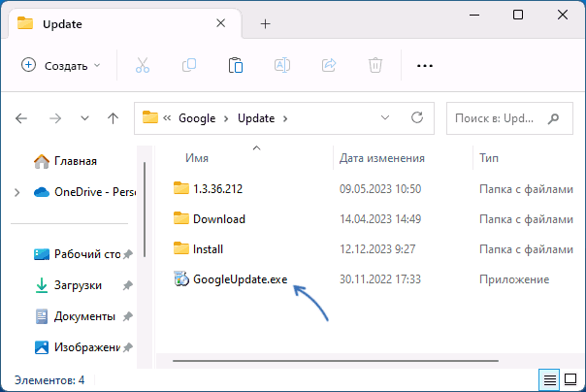Click the pin icon next to Документы
586x392 pixels.
coord(127,316)
